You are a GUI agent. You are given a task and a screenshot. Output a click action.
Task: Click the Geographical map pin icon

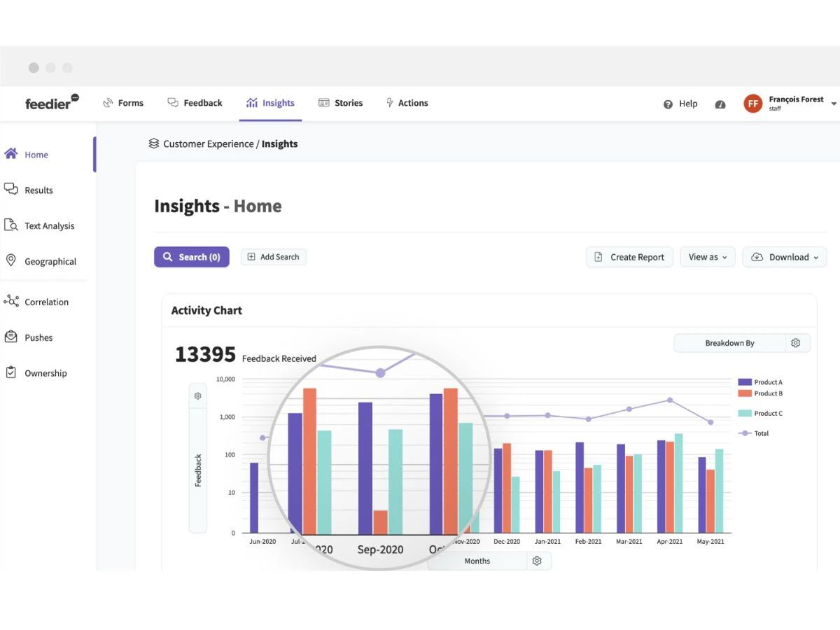[10, 260]
